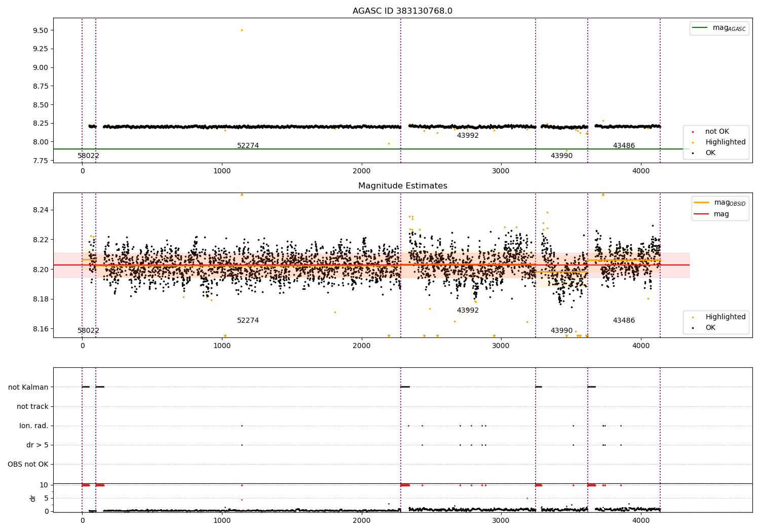Viewport: 760px width, 532px height.
Task: Click OBSID label 43486 in the AGASC plot
Action: (624, 146)
